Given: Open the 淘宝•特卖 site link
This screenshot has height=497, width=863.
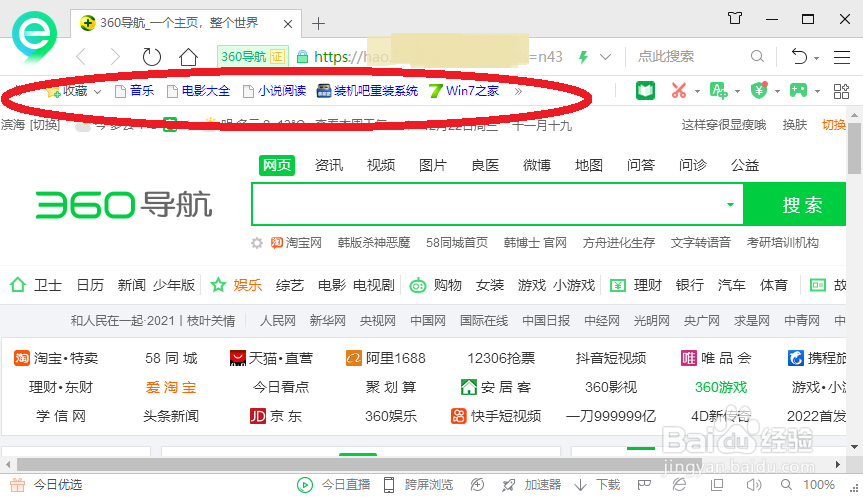Looking at the screenshot, I should tap(56, 358).
